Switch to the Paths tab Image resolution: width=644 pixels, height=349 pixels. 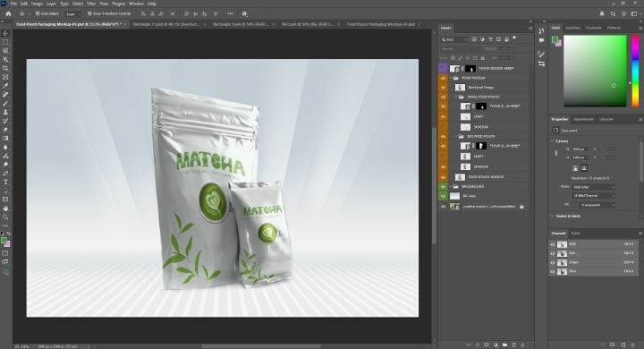coord(576,233)
